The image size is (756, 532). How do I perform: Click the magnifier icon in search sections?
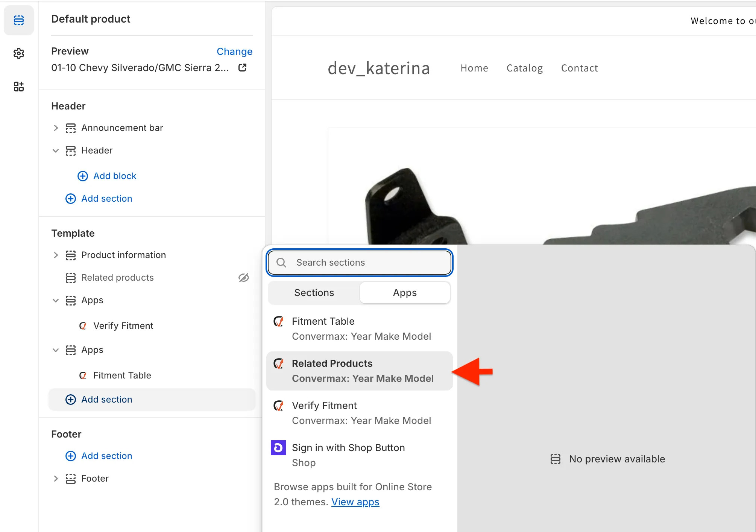[281, 263]
